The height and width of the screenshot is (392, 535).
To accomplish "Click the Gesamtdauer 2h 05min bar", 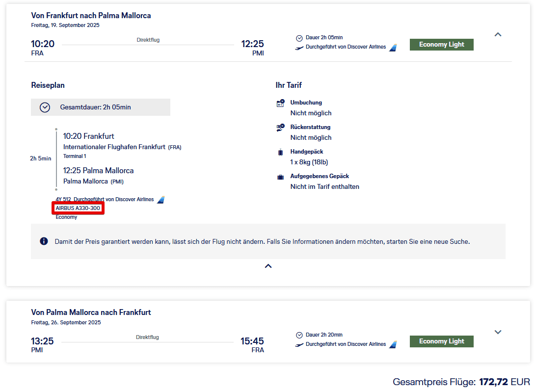I will [x=101, y=107].
